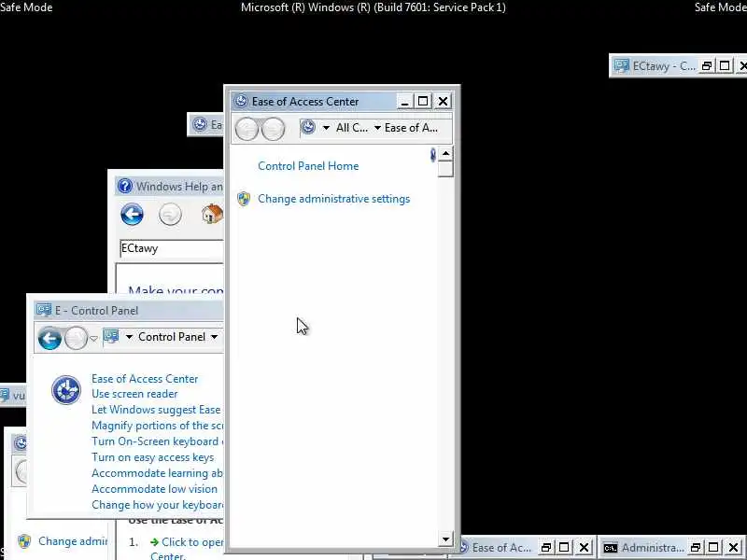Image resolution: width=747 pixels, height=560 pixels.
Task: Open Accommodate low vision link
Action: [154, 488]
